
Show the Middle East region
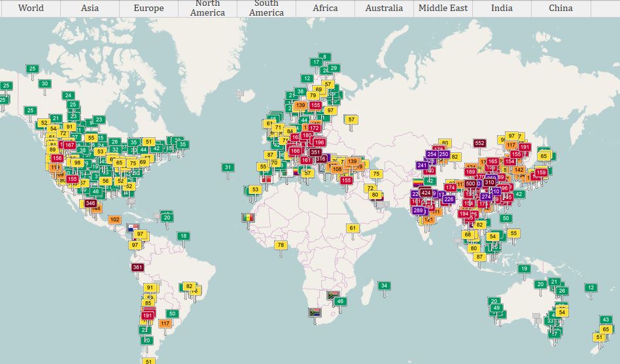[x=443, y=8]
